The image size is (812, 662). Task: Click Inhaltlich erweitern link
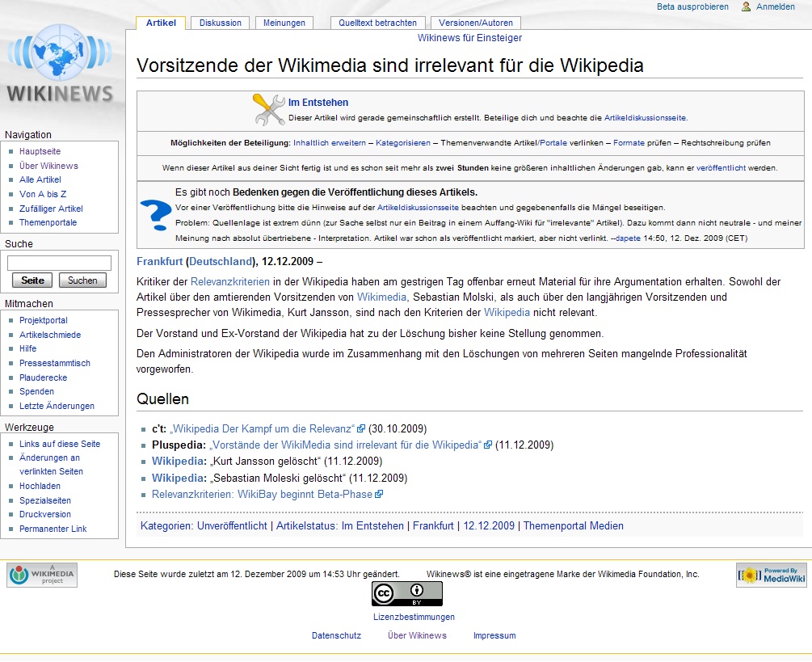pyautogui.click(x=330, y=143)
